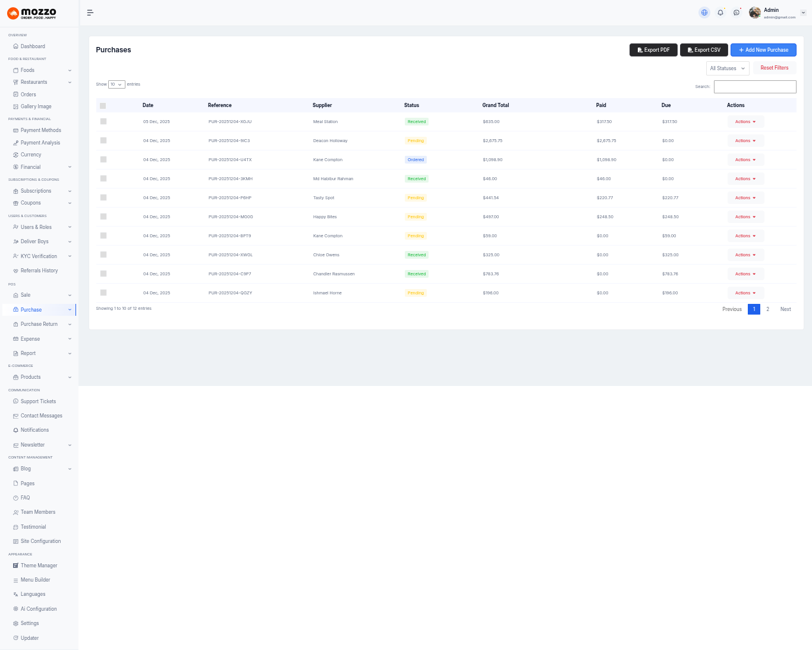This screenshot has height=650, width=812.
Task: Click the hamburger sidebar toggle icon
Action: click(x=90, y=12)
